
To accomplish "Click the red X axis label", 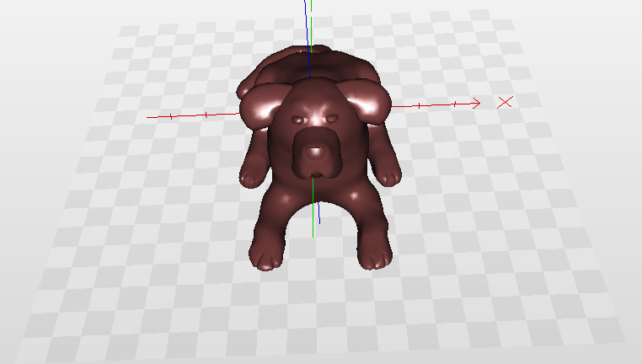I will click(x=506, y=102).
